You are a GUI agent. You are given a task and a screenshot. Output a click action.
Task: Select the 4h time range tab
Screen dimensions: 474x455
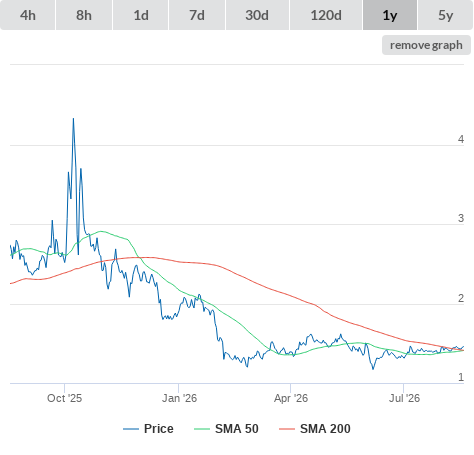click(28, 15)
